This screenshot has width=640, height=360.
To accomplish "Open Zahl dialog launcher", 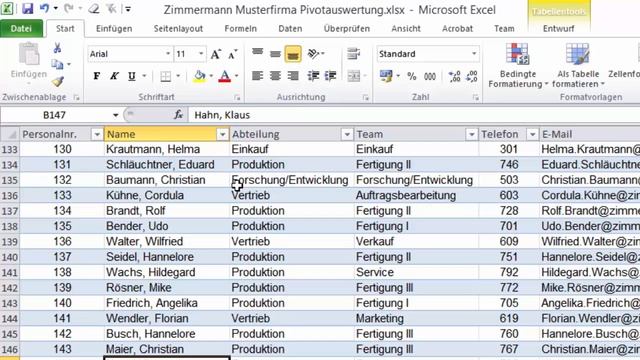I will click(x=476, y=98).
